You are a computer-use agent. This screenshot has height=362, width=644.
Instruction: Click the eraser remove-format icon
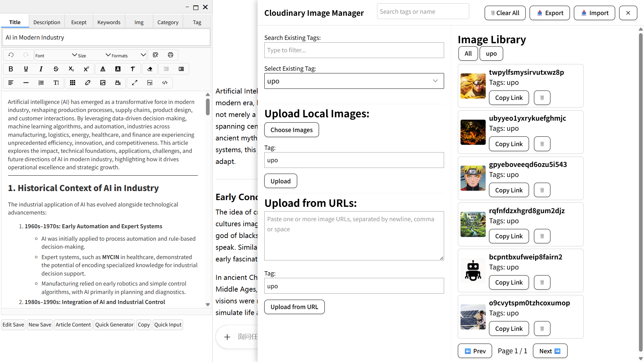click(150, 69)
